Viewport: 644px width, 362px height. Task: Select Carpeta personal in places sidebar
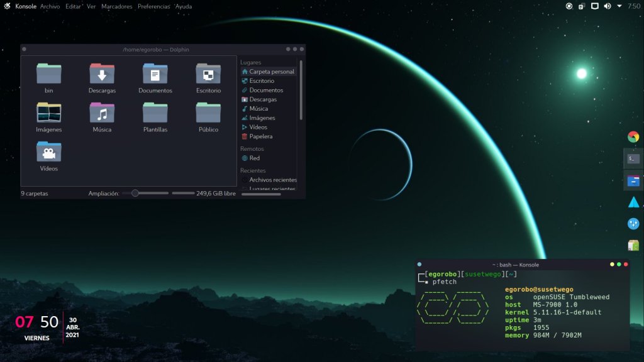(271, 72)
